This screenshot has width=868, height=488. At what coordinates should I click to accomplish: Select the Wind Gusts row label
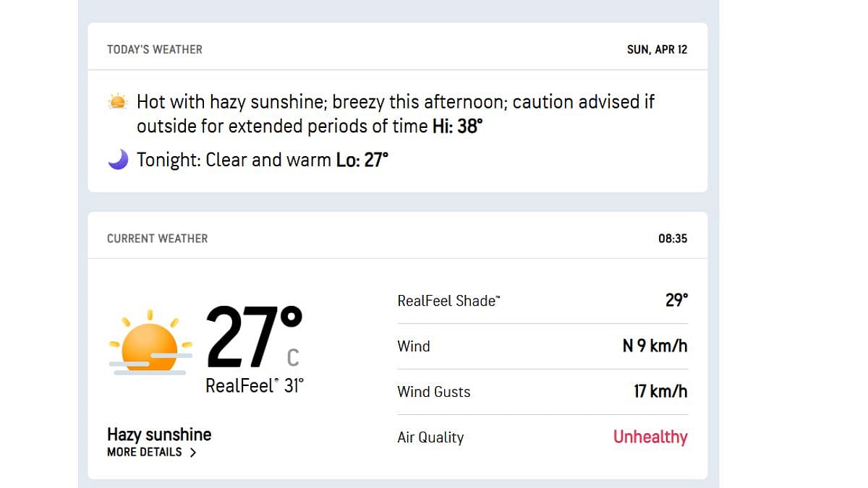tap(434, 392)
